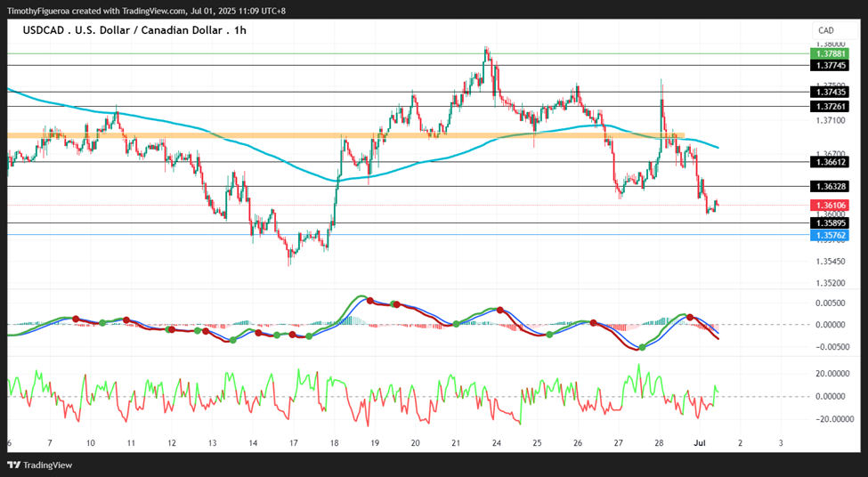Click the TimothyFigueroa created with TradingView header text
Image resolution: width=868 pixels, height=477 pixels.
pos(146,11)
